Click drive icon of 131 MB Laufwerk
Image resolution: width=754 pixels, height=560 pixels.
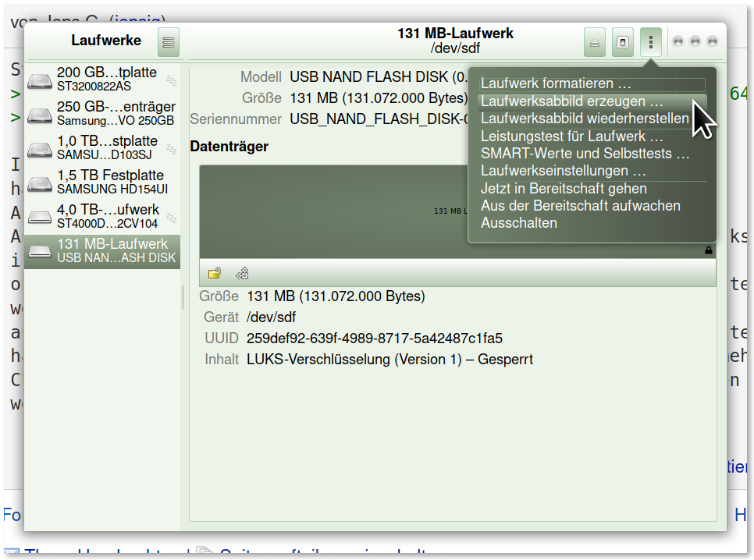point(40,251)
